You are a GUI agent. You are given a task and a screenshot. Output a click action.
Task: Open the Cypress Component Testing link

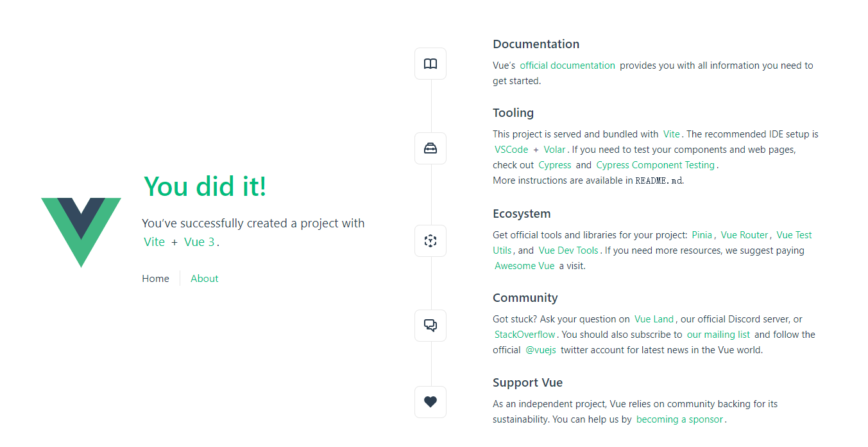point(656,165)
